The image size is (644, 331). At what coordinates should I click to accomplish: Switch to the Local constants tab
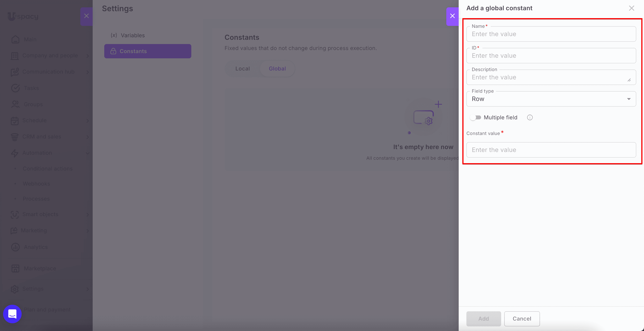(x=242, y=69)
